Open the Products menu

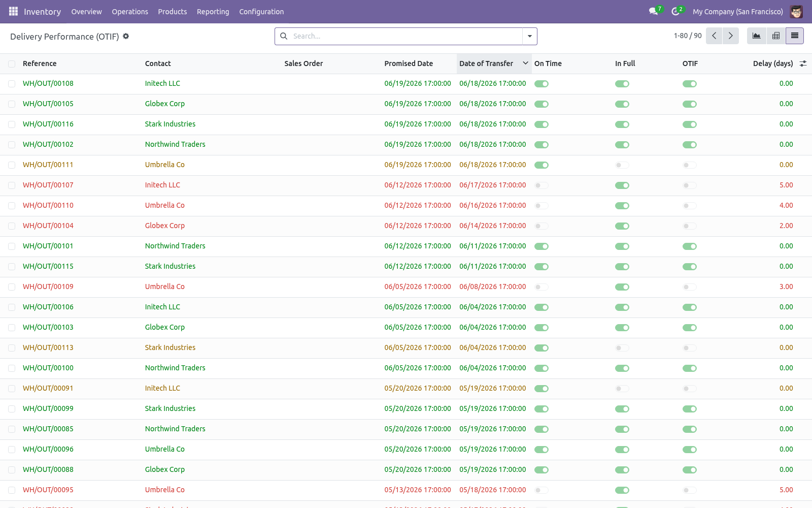pyautogui.click(x=173, y=11)
